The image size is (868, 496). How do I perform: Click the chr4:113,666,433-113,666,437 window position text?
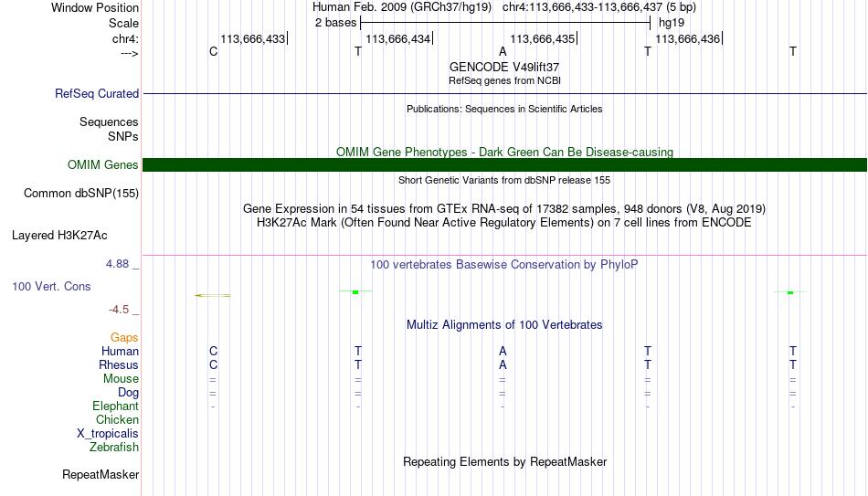click(x=599, y=7)
